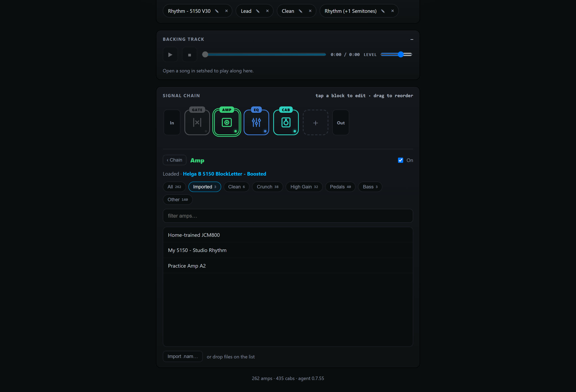The height and width of the screenshot is (392, 576).
Task: Click the Import .nam… button
Action: pos(183,356)
